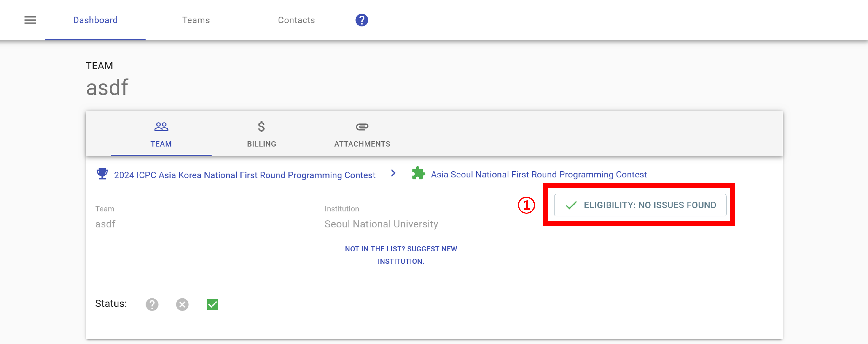The image size is (868, 344).
Task: Click the dollar sign billing icon
Action: (261, 127)
